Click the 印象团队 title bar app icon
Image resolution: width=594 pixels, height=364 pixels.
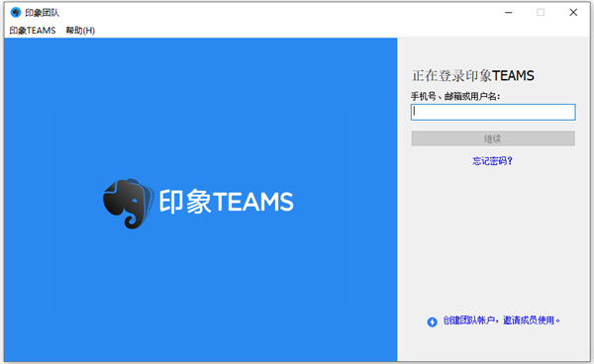(16, 13)
